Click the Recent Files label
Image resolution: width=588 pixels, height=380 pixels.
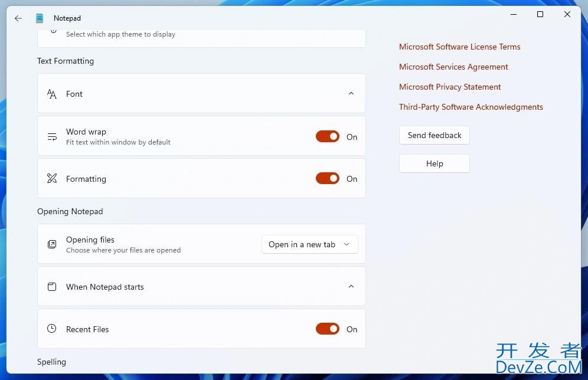click(x=87, y=329)
